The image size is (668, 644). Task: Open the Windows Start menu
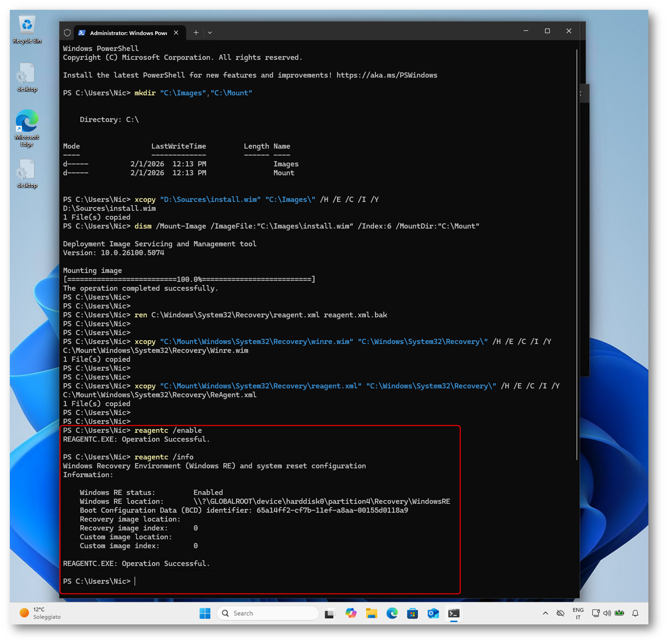pos(205,613)
